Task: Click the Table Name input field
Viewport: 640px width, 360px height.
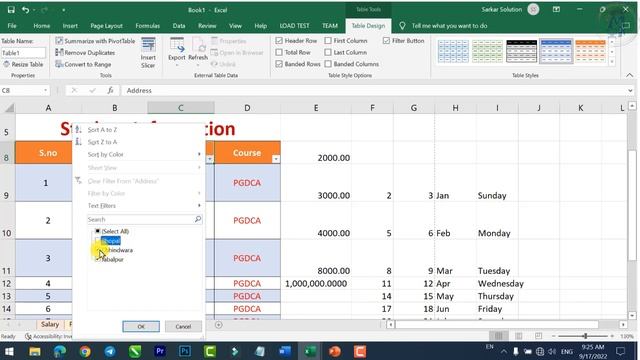Action: click(x=23, y=53)
